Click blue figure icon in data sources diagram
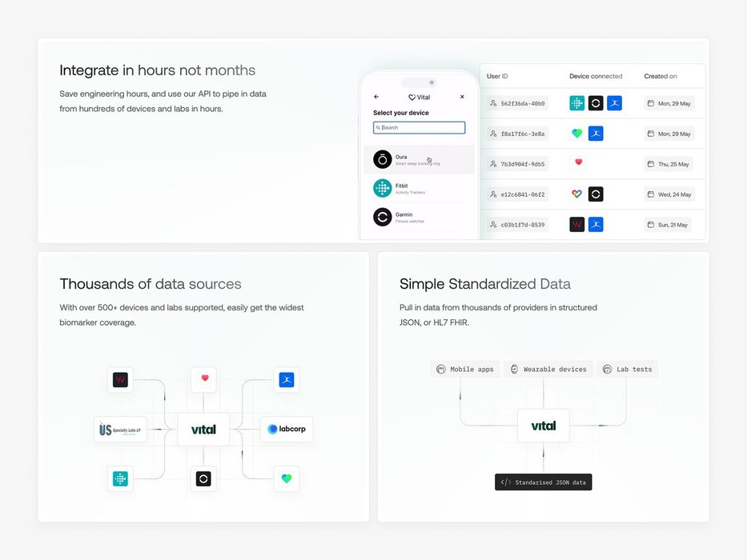Image resolution: width=747 pixels, height=560 pixels. (x=287, y=380)
